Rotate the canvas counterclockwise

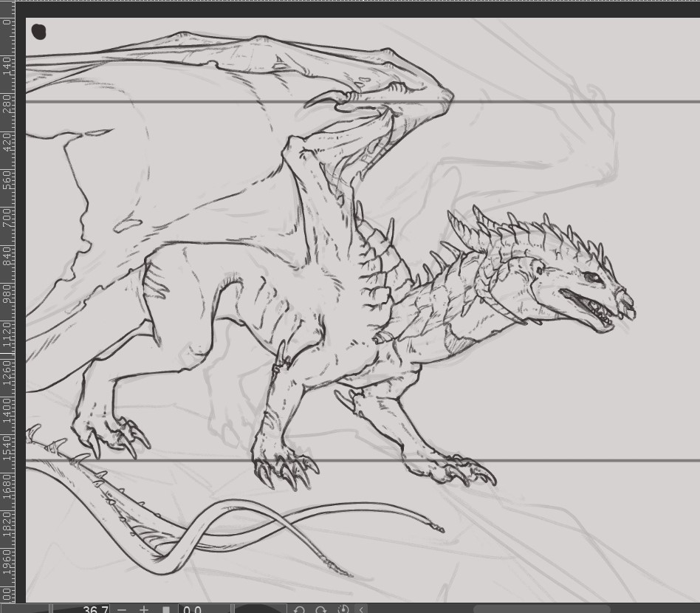click(299, 609)
